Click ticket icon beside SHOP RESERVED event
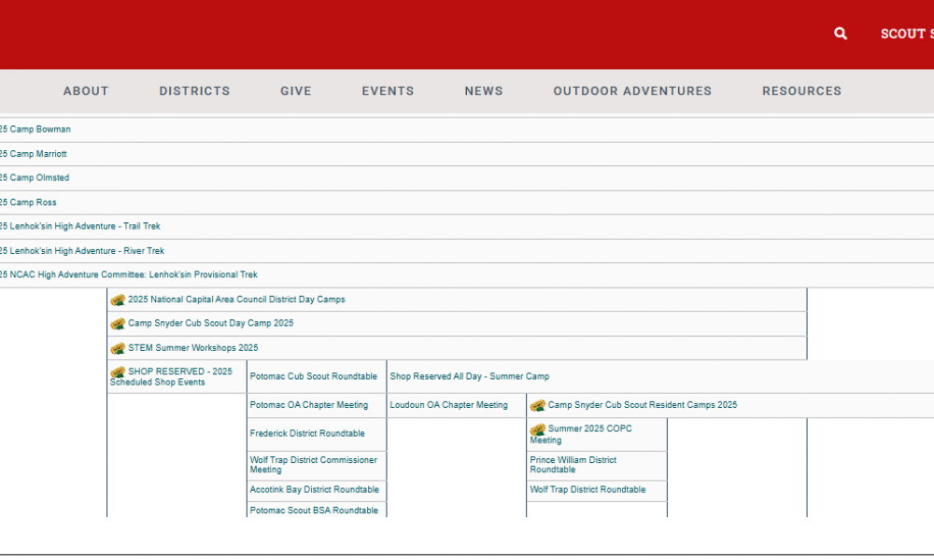Viewport: 934px width, 560px height. coord(118,372)
